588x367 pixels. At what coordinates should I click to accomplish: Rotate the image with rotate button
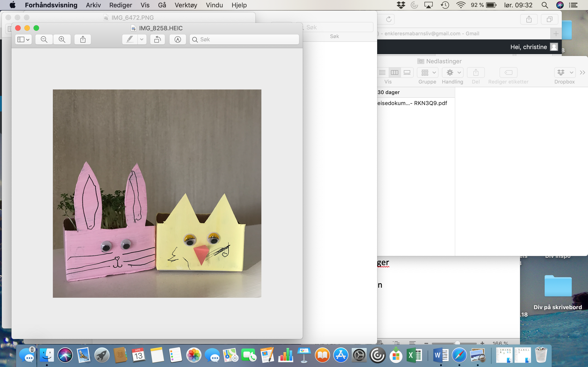157,39
